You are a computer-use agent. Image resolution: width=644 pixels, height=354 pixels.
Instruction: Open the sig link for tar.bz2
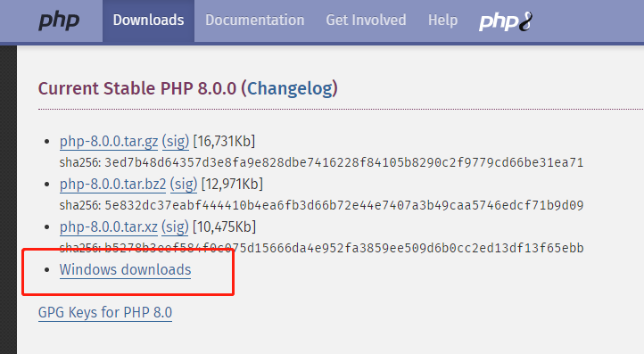(184, 185)
